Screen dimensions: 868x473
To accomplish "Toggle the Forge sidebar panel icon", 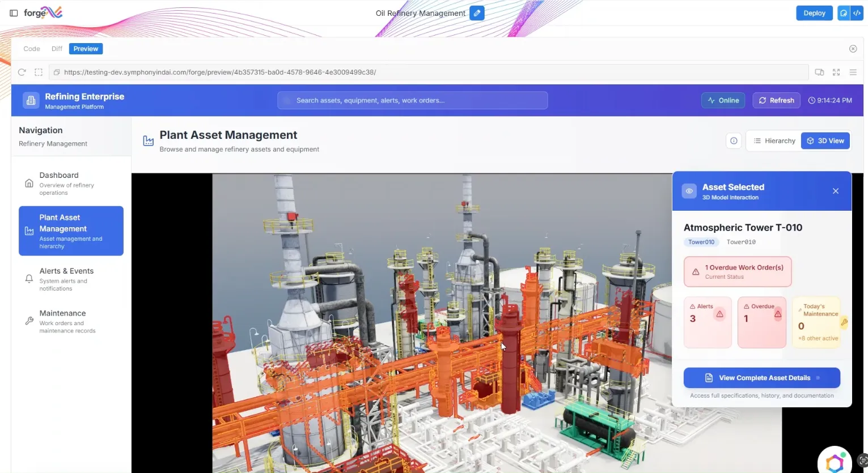I will (x=14, y=13).
